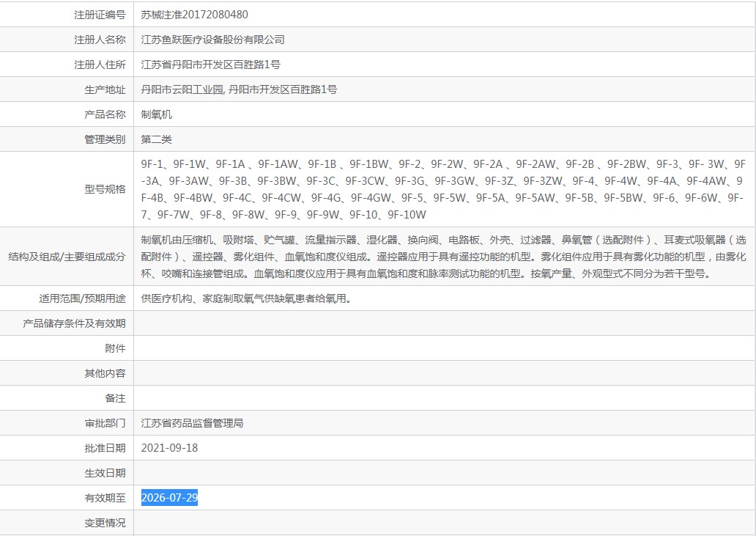Click the 批准日期 label
This screenshot has width=756, height=536.
pos(105,448)
